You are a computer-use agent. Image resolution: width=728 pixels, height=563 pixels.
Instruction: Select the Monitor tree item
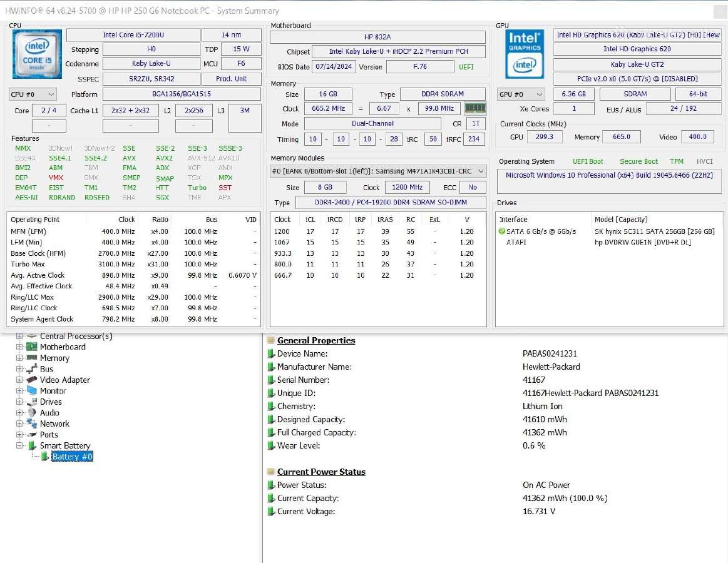53,391
